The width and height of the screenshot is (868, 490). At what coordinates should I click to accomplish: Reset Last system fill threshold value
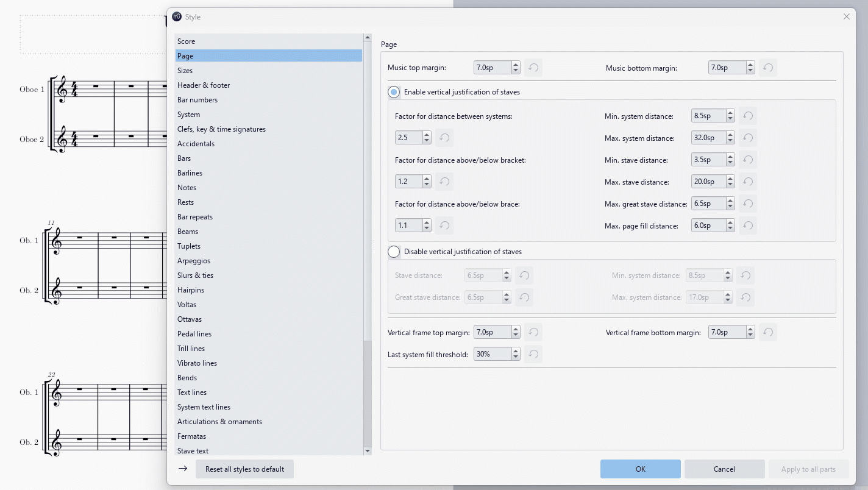[533, 354]
